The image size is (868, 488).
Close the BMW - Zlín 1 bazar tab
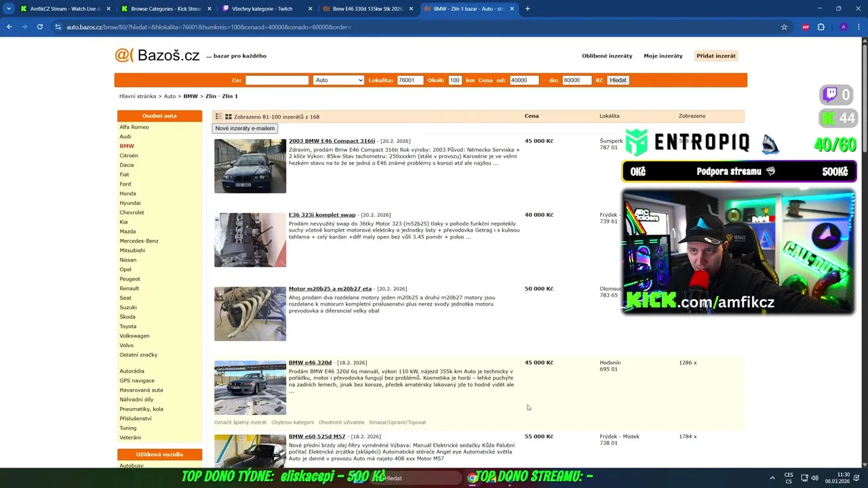512,9
